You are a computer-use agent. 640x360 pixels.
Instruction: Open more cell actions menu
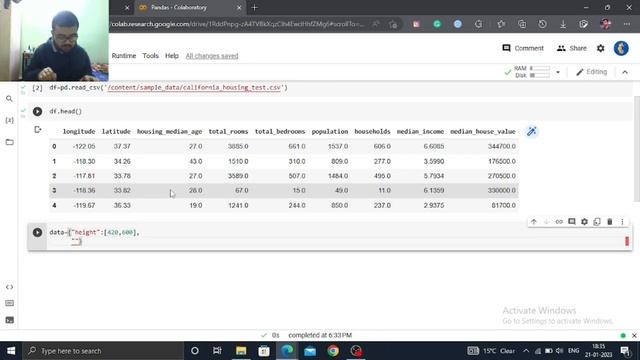click(622, 222)
